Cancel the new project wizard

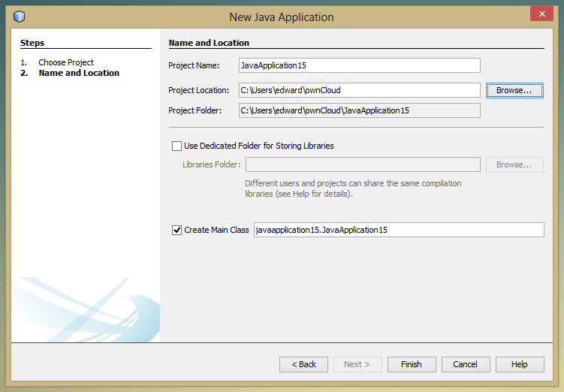(x=465, y=364)
